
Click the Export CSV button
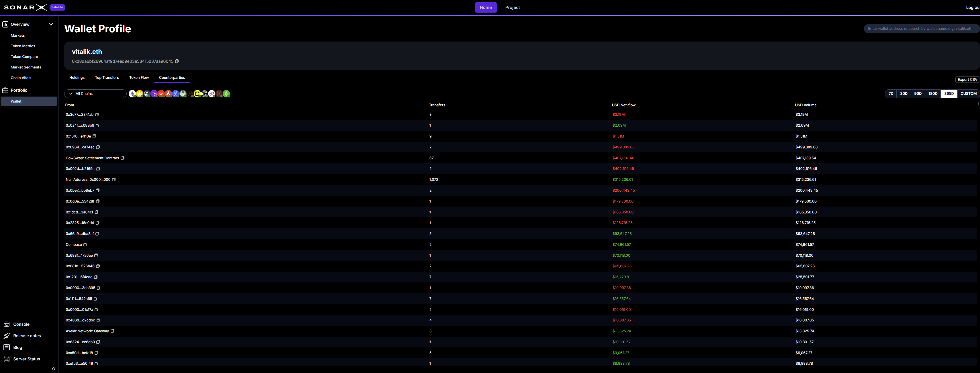(x=967, y=79)
